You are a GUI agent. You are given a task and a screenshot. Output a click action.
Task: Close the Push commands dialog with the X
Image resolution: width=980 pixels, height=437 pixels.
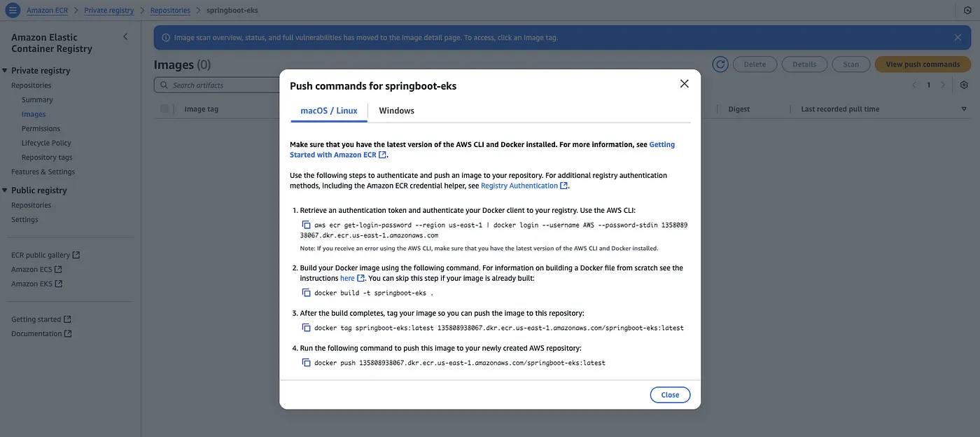tap(685, 84)
